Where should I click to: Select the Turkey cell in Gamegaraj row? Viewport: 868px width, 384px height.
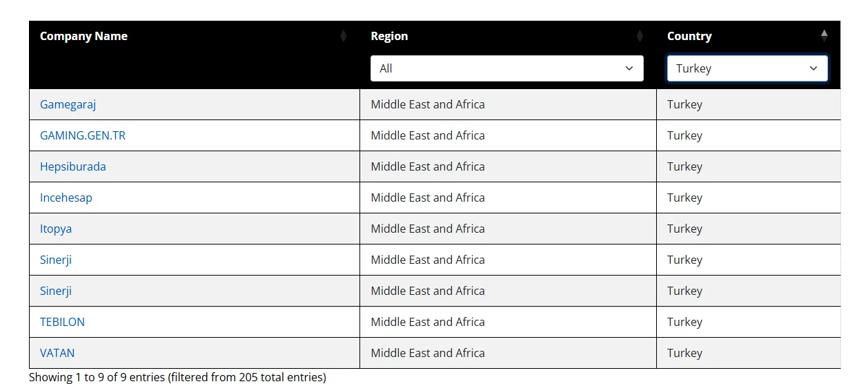pos(749,104)
